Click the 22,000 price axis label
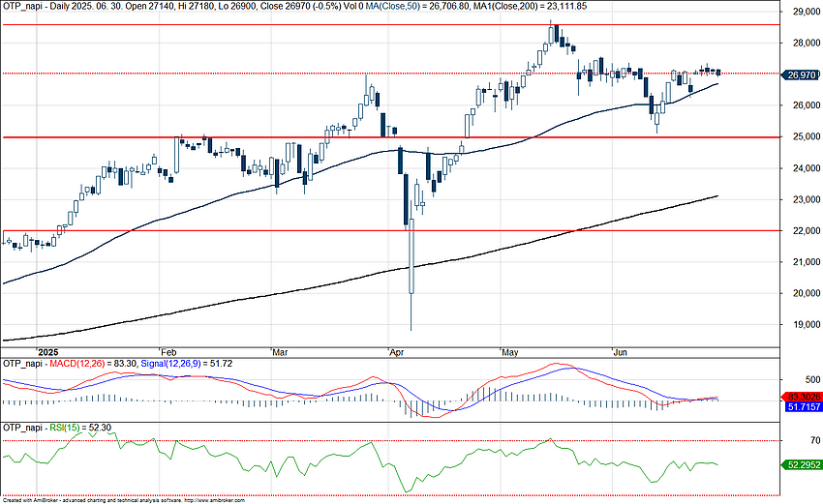 click(808, 231)
